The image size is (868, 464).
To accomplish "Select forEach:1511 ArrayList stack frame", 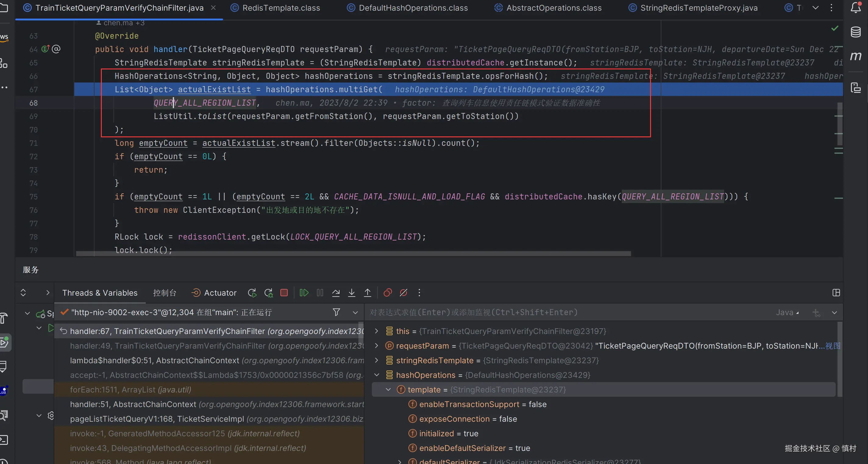I will pyautogui.click(x=130, y=390).
